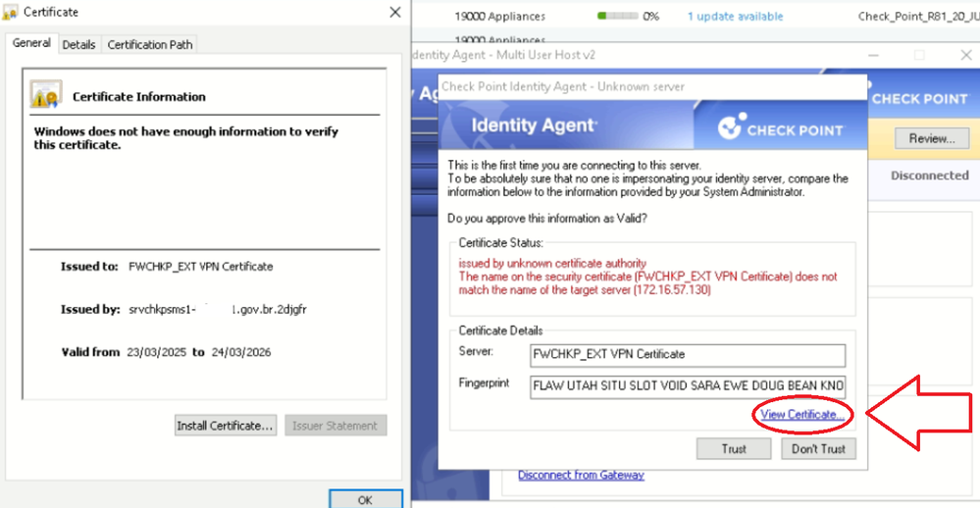This screenshot has height=508, width=980.
Task: Click into the Server name field
Action: [687, 354]
